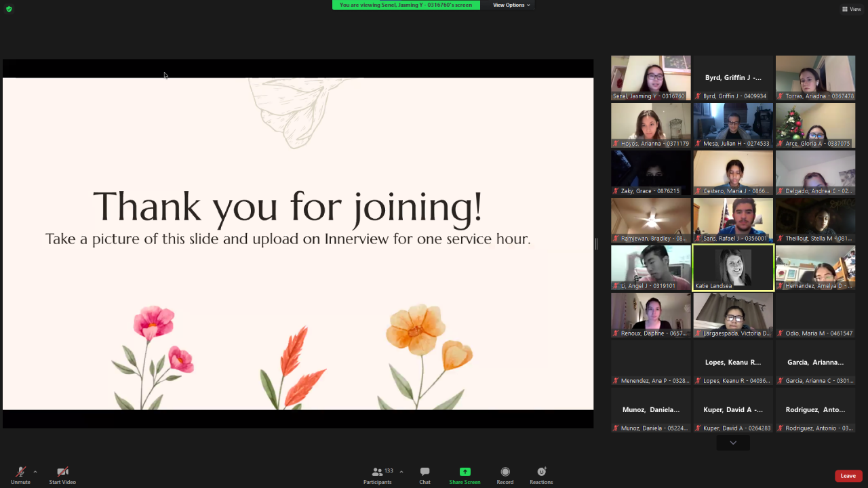This screenshot has width=868, height=488.
Task: Click muted mic icon on Zaky, Grace tile
Action: [616, 191]
